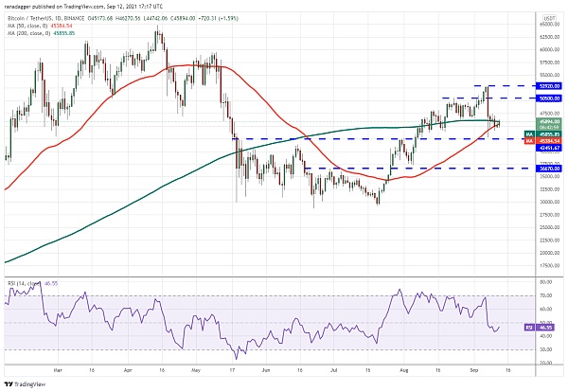Click the 42451.67 blue price label

pyautogui.click(x=549, y=148)
